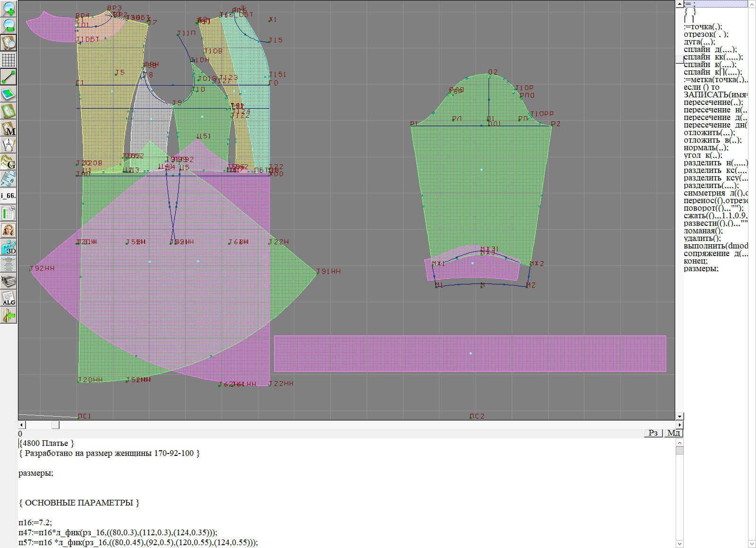The height and width of the screenshot is (548, 756).
Task: Click the zoom in magnifier icon
Action: point(9,9)
